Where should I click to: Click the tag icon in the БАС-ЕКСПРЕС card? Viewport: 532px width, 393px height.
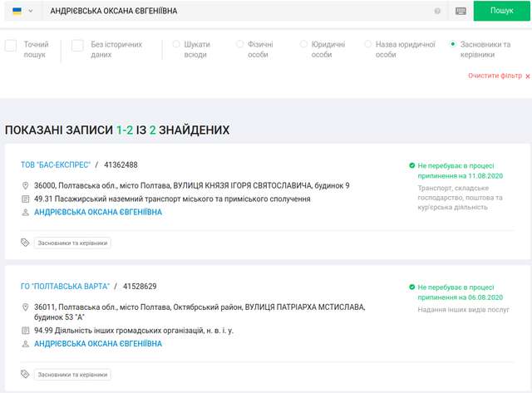click(25, 243)
